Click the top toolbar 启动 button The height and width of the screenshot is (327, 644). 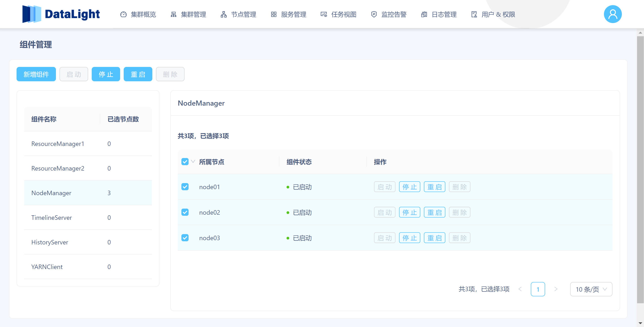coord(74,74)
